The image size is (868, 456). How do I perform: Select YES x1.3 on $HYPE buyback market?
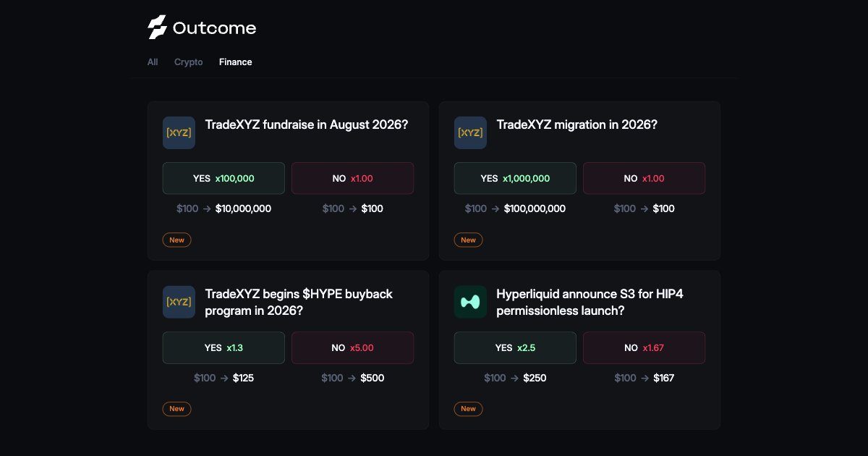tap(224, 347)
